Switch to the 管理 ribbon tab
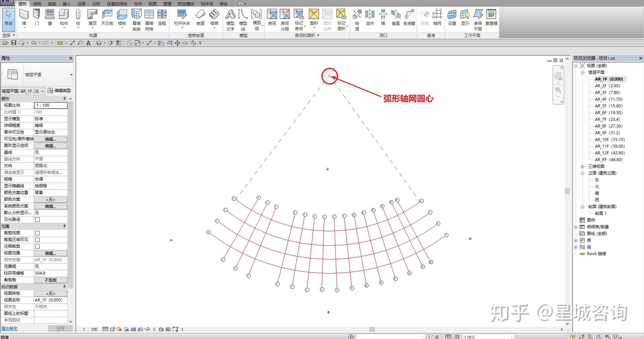The height and width of the screenshot is (339, 644). [167, 4]
